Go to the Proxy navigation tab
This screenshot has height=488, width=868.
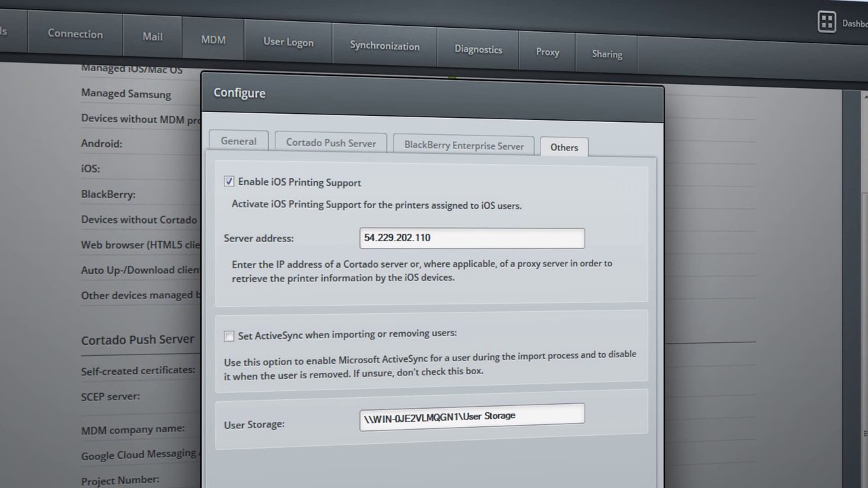coord(547,52)
